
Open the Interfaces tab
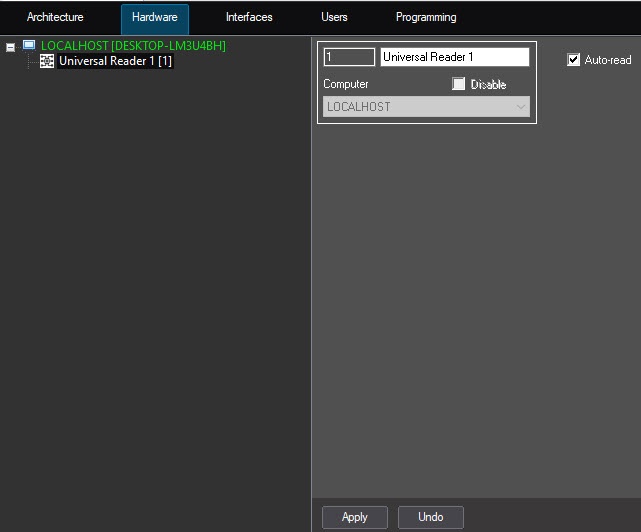(249, 17)
